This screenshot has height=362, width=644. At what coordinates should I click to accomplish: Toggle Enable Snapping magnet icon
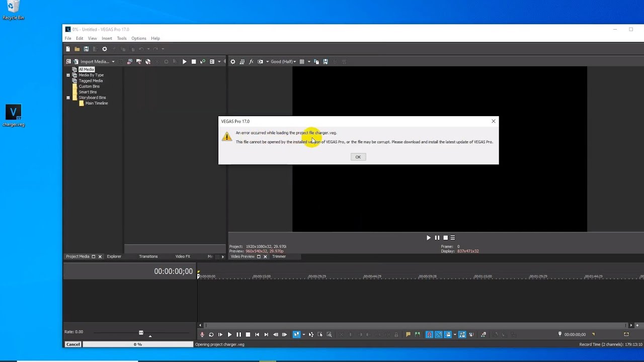click(x=429, y=334)
